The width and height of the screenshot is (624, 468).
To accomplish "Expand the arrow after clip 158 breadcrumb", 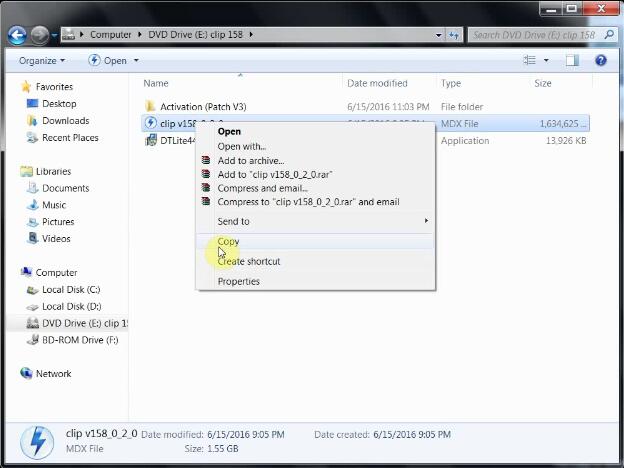I will pyautogui.click(x=251, y=35).
